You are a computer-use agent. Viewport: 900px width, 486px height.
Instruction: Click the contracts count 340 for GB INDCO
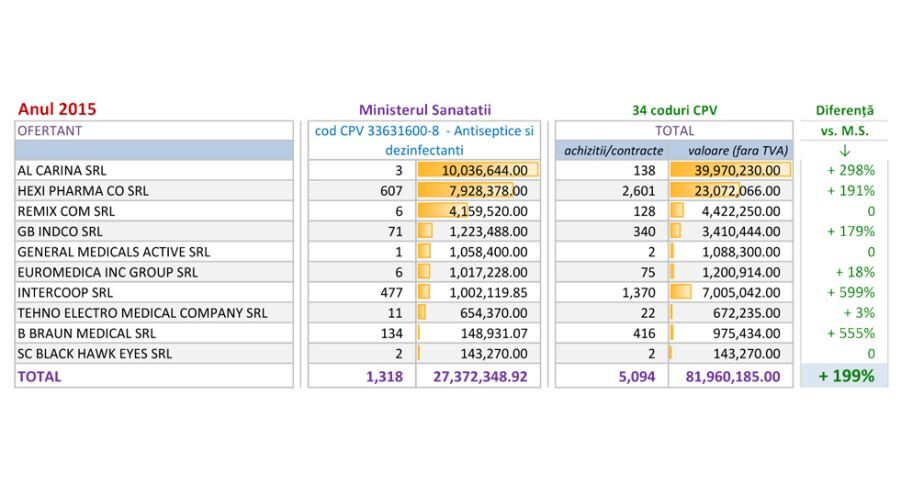tap(644, 232)
